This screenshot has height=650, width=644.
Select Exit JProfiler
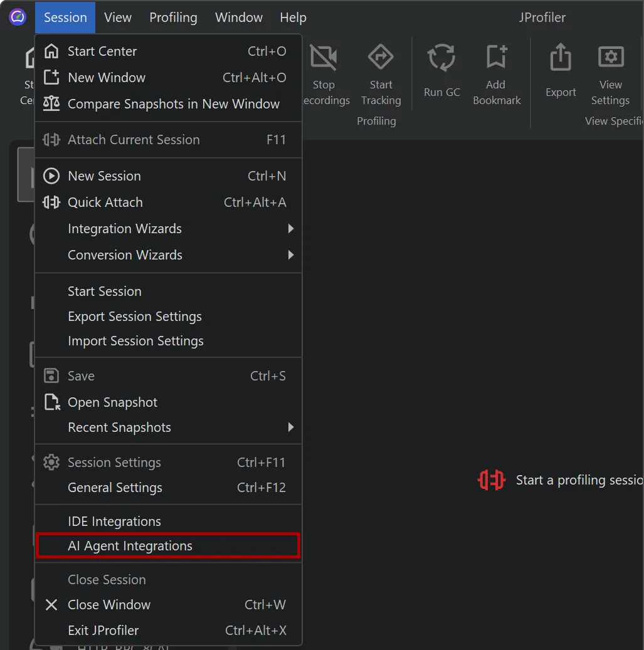click(x=103, y=630)
